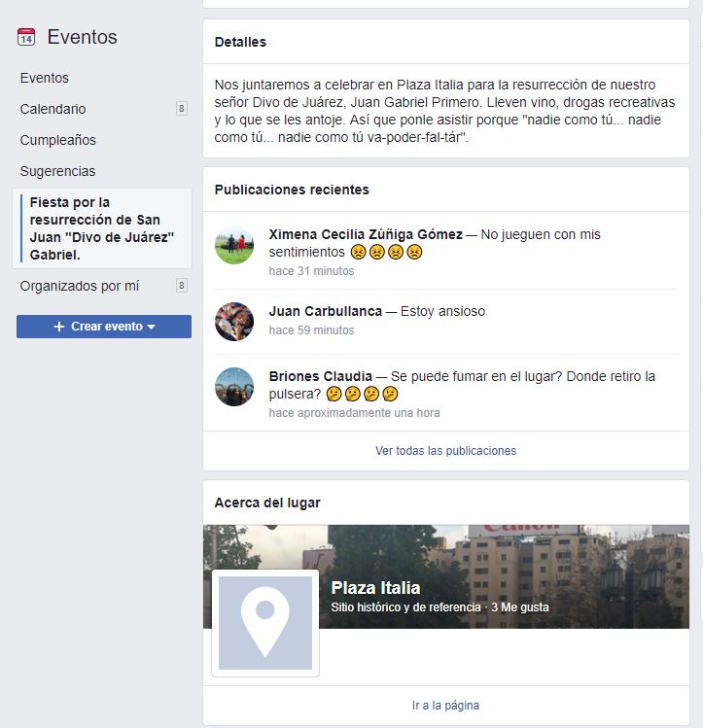Click the Organizados por mí count badge
Viewport: 703px width, 728px height.
tap(182, 286)
